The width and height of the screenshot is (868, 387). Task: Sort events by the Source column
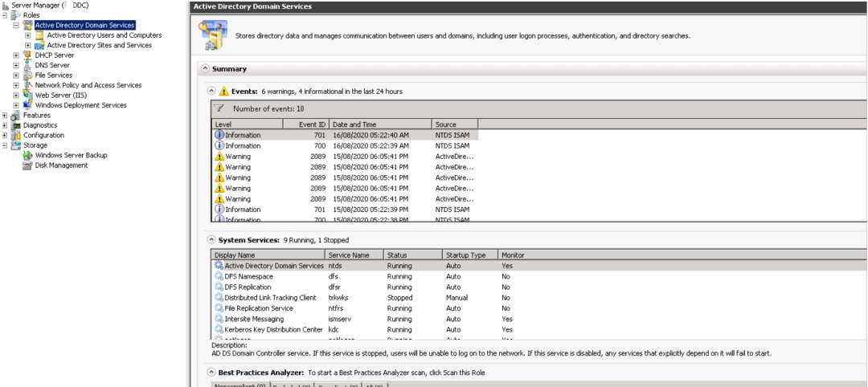click(x=454, y=124)
